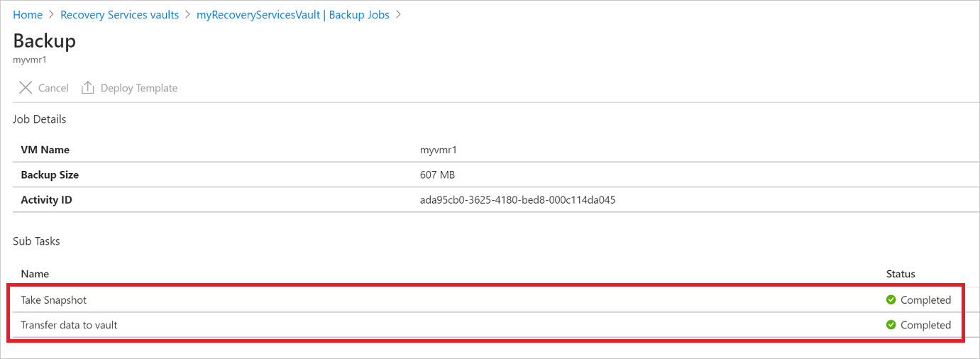Click green check icon beside Take Snapshot
Viewport: 980px width, 359px height.
[x=891, y=300]
